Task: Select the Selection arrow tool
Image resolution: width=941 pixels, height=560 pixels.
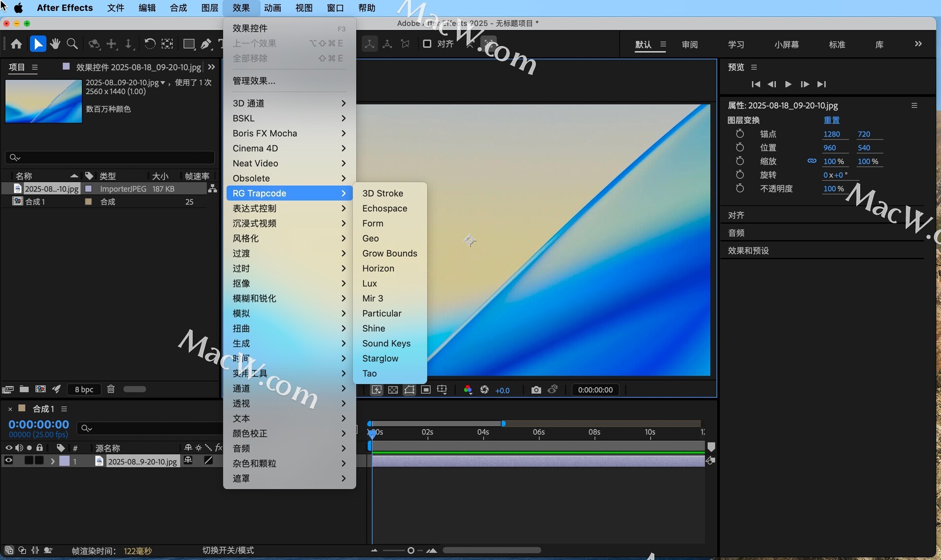Action: [x=38, y=44]
